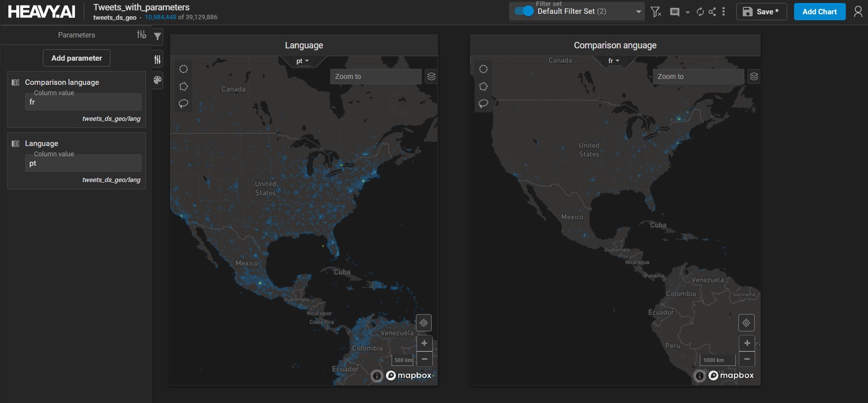Image resolution: width=868 pixels, height=403 pixels.
Task: Open the fr dropdown on Comparison map
Action: tap(614, 61)
